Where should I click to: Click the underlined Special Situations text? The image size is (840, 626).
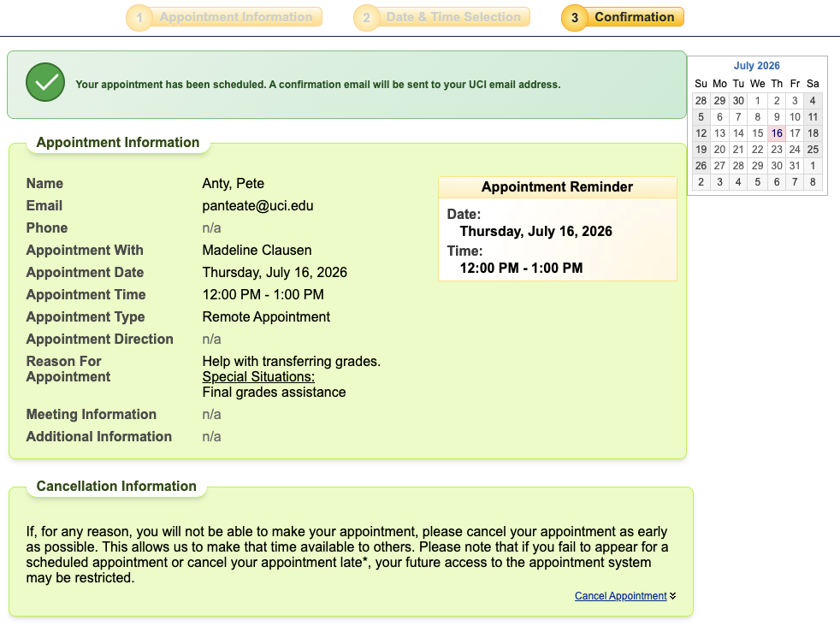pos(258,377)
